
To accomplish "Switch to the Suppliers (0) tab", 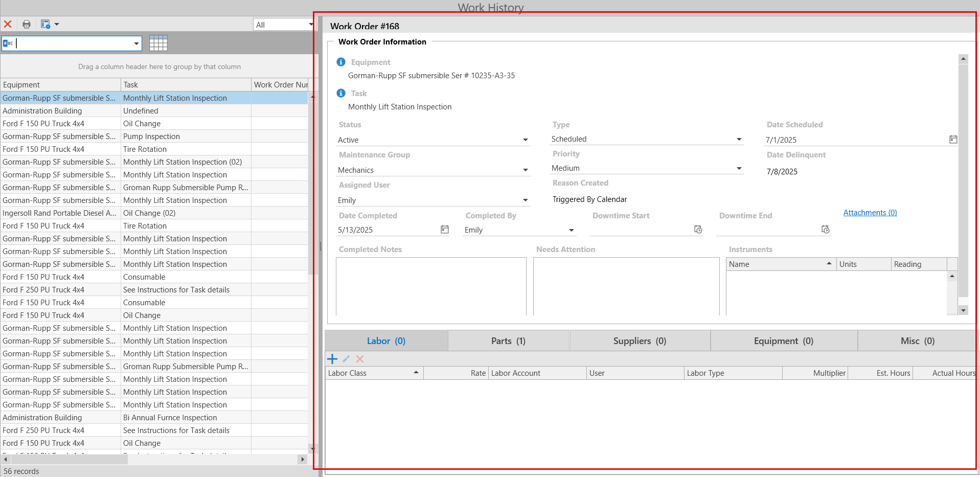I will tap(640, 340).
